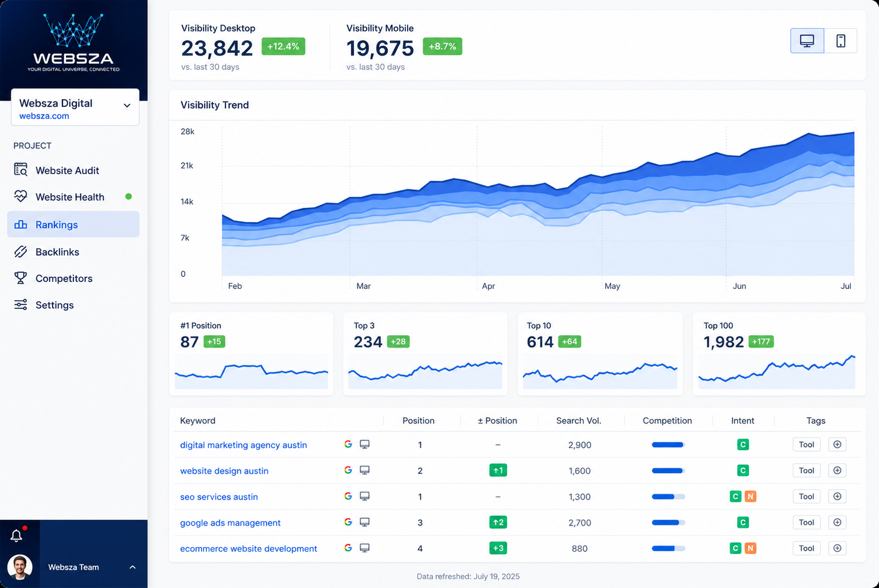Open keyword ecommerce website development
Screen dimensions: 879x588
(x=248, y=548)
